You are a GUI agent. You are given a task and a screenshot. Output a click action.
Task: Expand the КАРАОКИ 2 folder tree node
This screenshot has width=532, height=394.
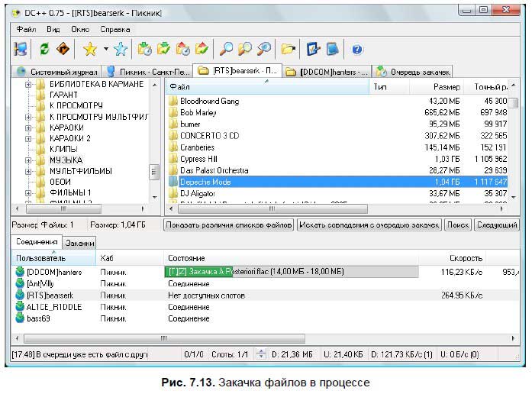click(x=27, y=138)
